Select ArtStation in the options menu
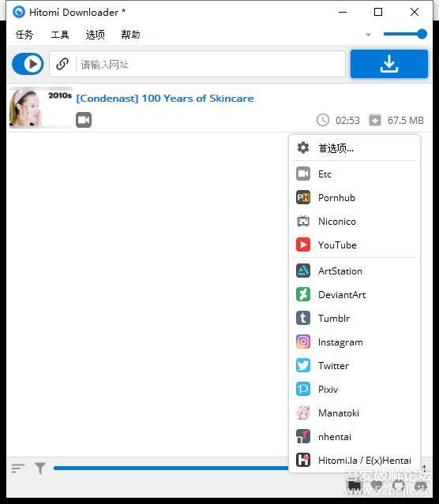The width and height of the screenshot is (439, 504). point(355,271)
